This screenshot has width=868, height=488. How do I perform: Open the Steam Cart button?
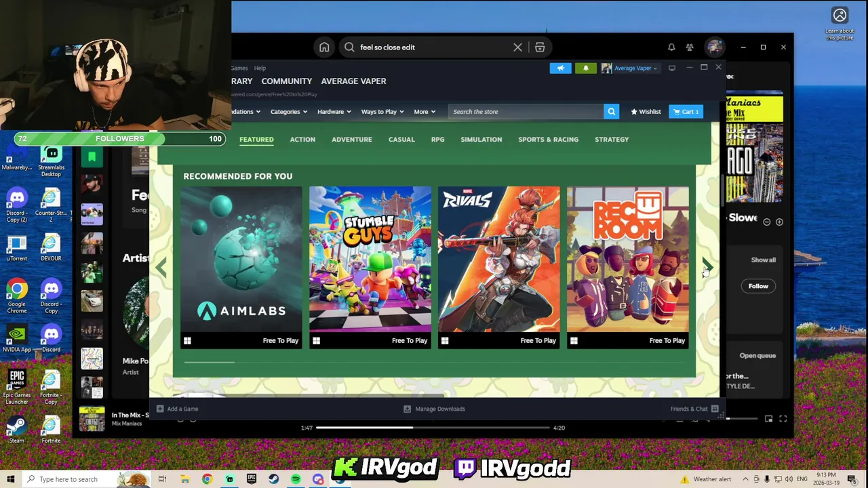click(x=686, y=112)
